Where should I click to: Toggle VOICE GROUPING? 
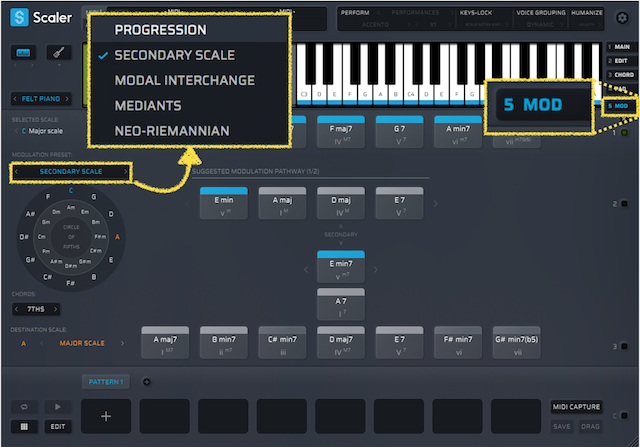pyautogui.click(x=540, y=13)
